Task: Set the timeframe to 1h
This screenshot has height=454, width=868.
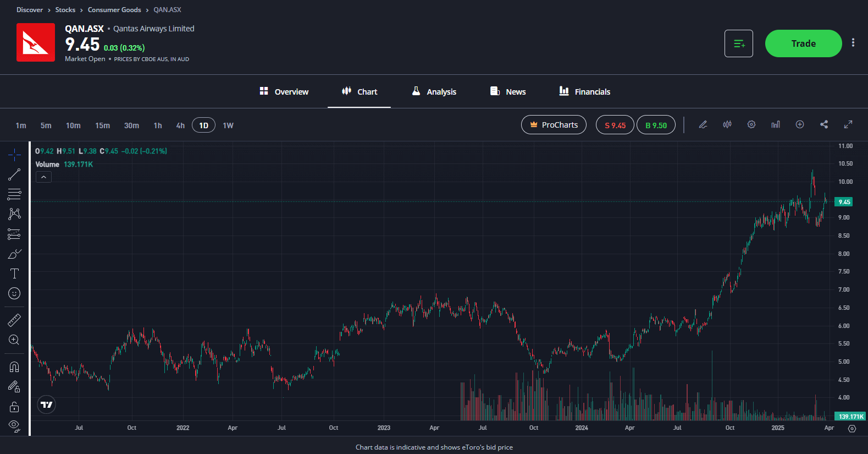Action: [x=158, y=125]
